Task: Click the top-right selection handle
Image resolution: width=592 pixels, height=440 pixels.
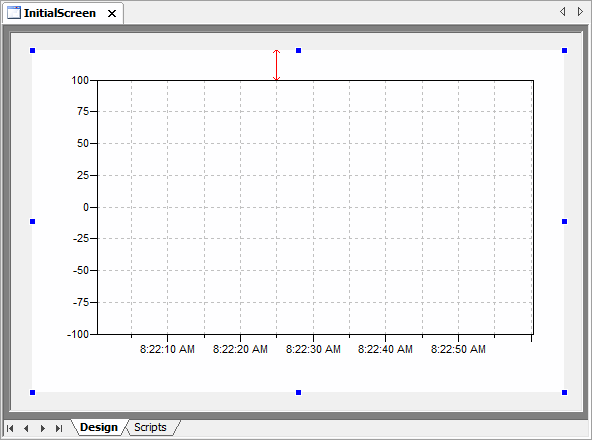Action: (564, 50)
